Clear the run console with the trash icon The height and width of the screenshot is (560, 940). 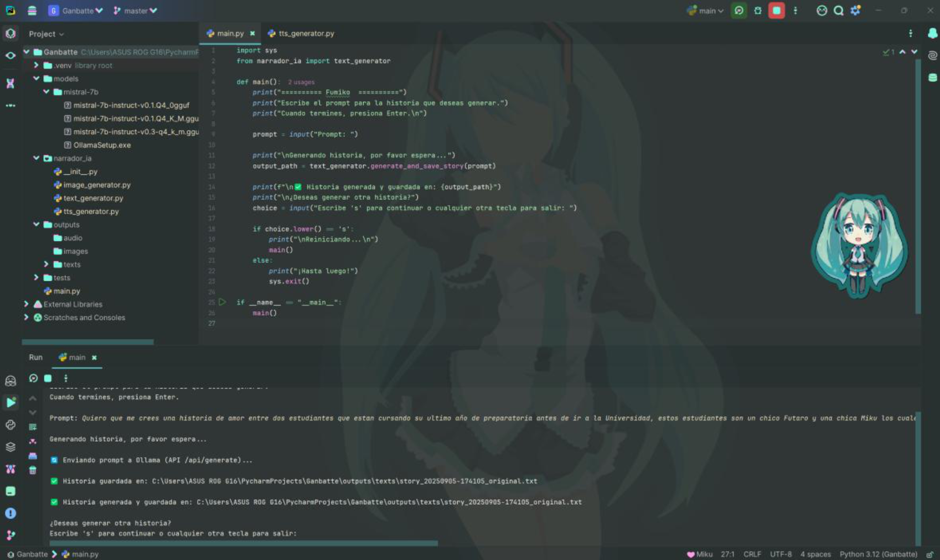[x=33, y=470]
